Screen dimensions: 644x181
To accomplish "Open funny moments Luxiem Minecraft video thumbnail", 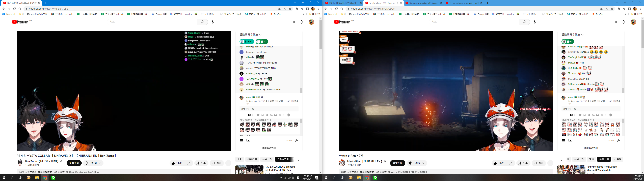I will (x=571, y=170).
